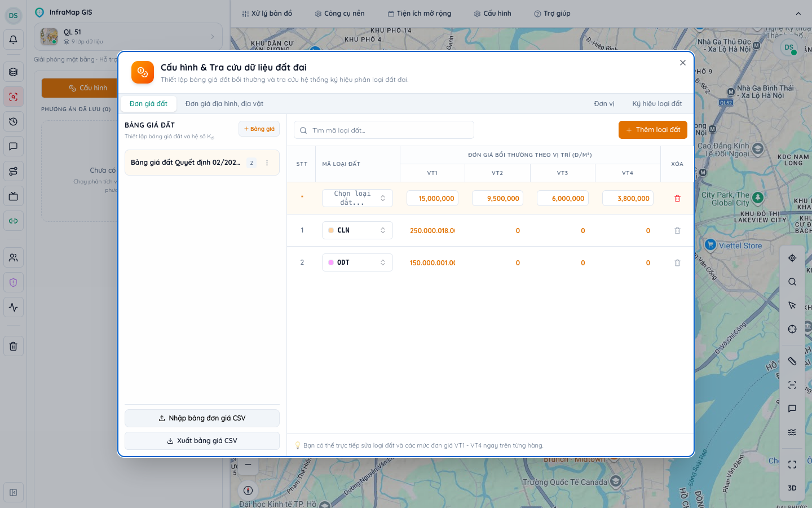Toggle fullscreen from the map toolbar
The image size is (812, 508).
(792, 465)
